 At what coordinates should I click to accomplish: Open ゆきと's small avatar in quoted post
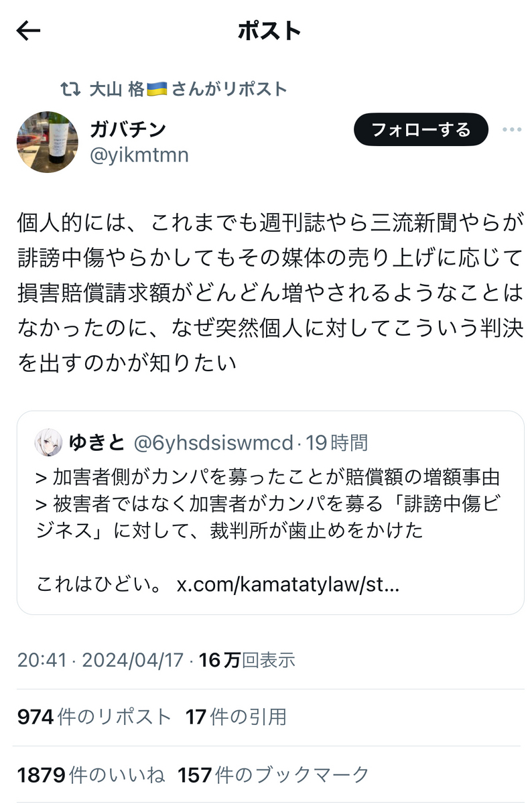50,443
